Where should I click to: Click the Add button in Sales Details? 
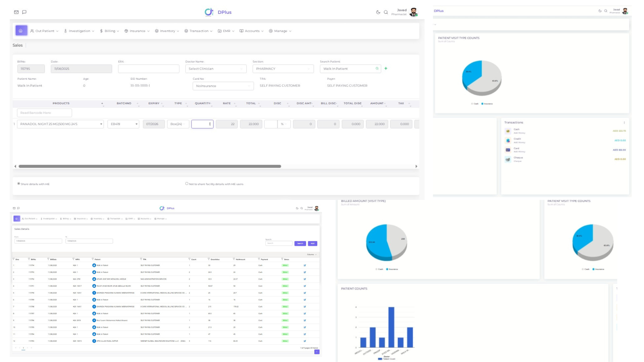[312, 244]
